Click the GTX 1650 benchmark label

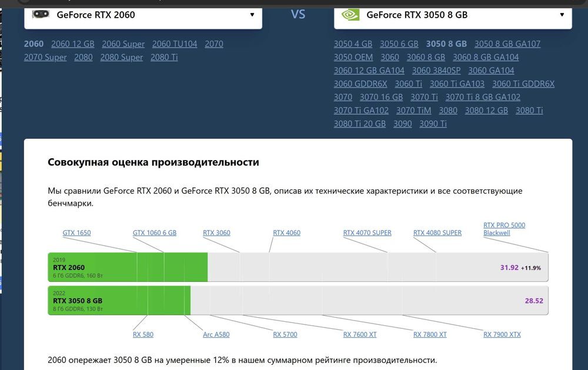tap(76, 233)
